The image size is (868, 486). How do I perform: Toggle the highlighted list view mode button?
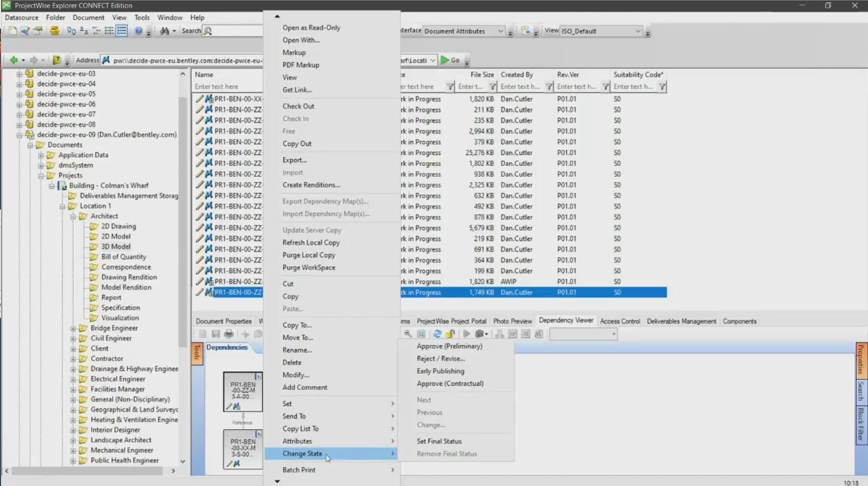pos(122,31)
